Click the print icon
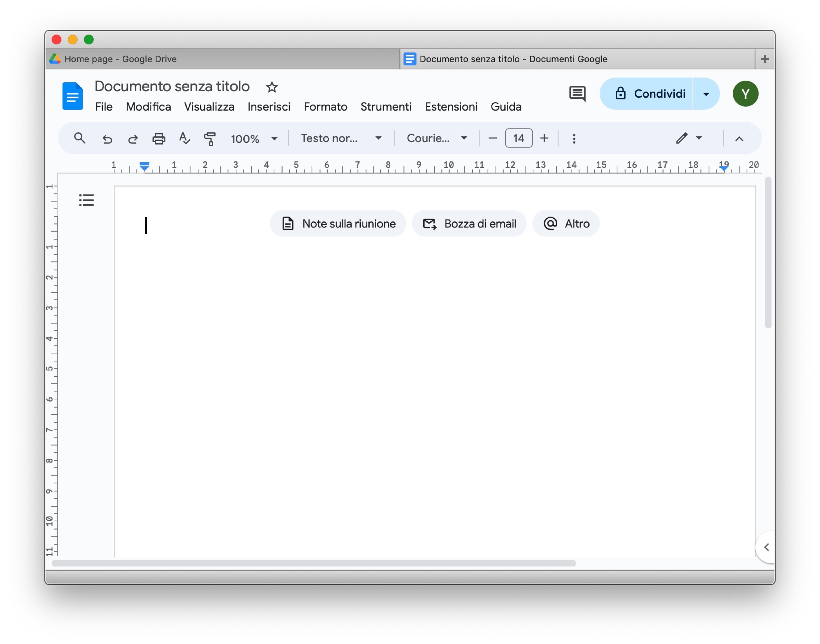820x644 pixels. (x=159, y=139)
